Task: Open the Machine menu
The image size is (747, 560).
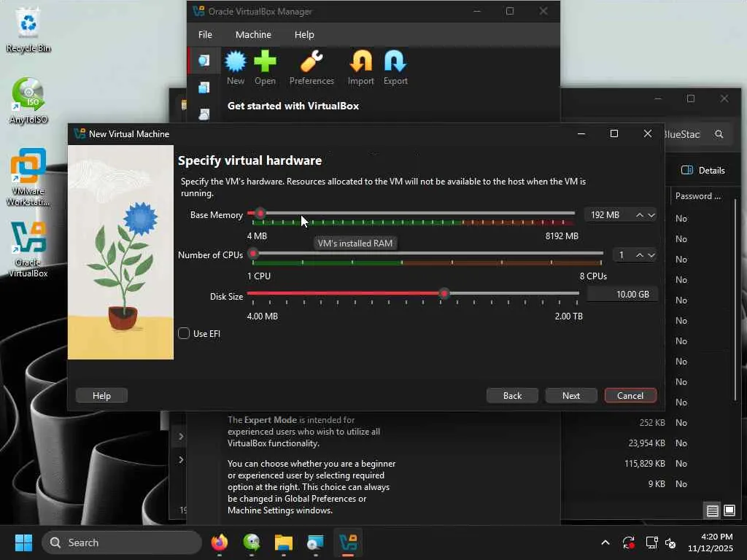Action: point(253,35)
